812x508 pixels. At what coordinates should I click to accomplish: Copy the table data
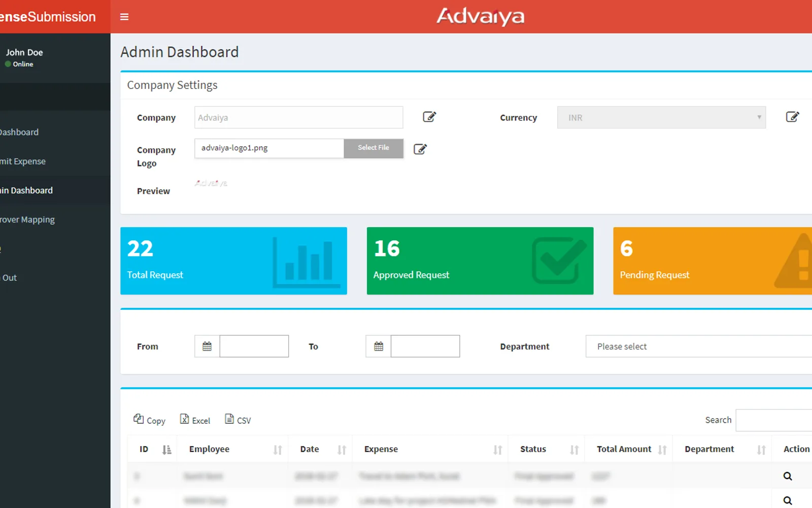(149, 420)
